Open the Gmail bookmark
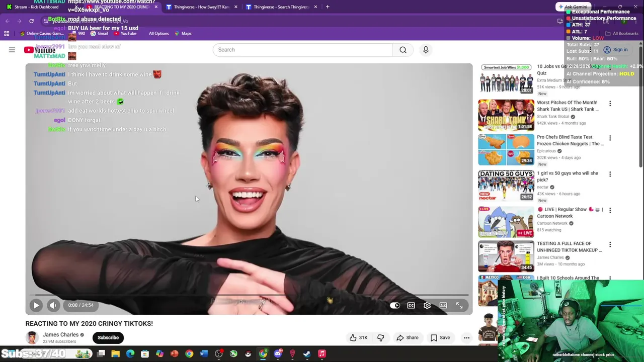Image resolution: width=644 pixels, height=362 pixels. click(x=99, y=34)
